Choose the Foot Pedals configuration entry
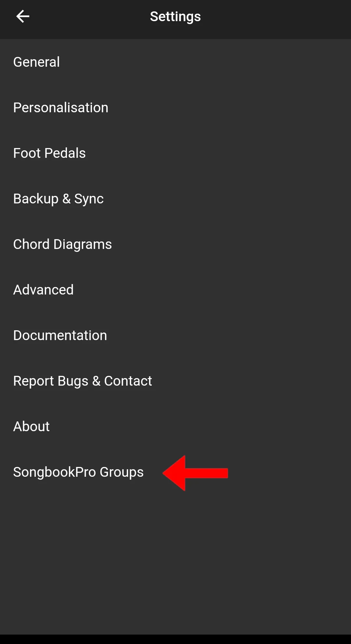The image size is (351, 644). click(49, 153)
